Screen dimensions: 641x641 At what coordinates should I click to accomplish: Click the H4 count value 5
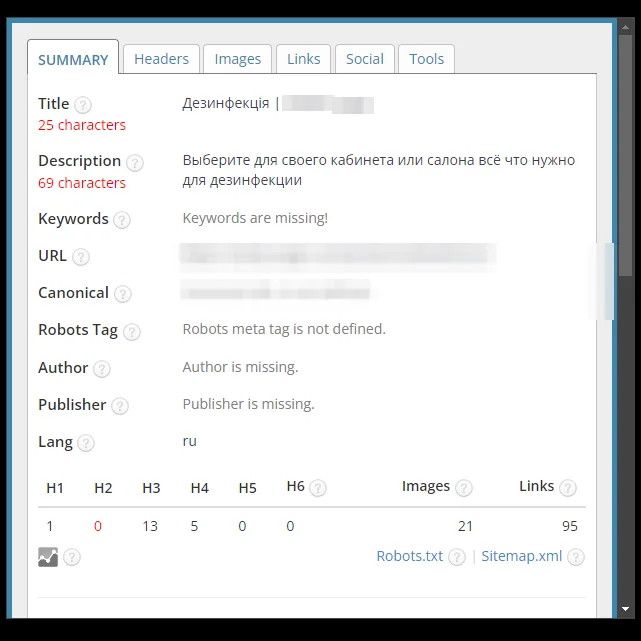[194, 526]
